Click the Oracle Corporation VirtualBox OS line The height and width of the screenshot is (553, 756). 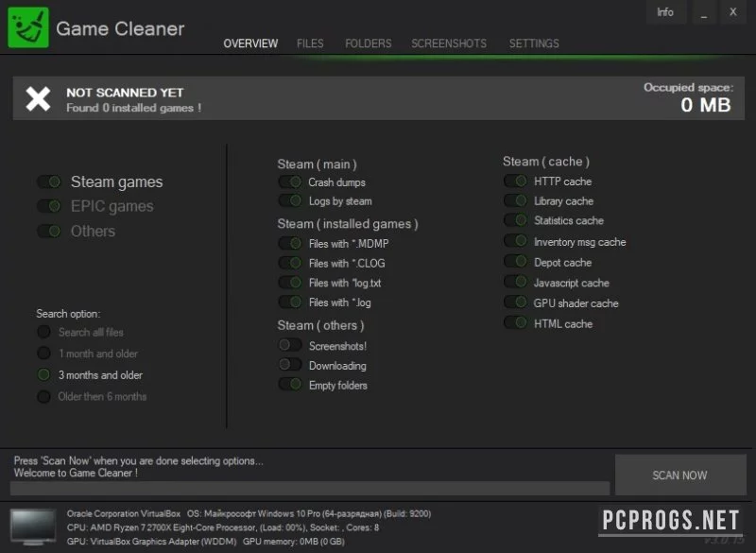[249, 513]
